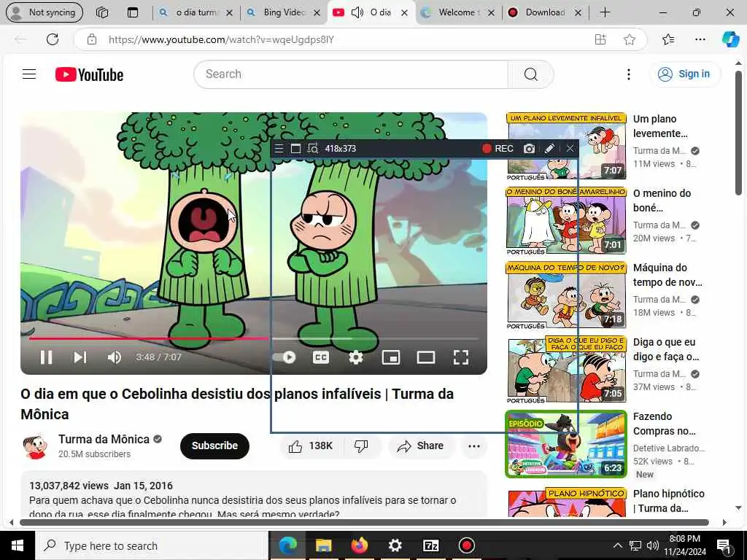This screenshot has height=560, width=747.
Task: Open tab actions menu icon
Action: click(x=133, y=12)
